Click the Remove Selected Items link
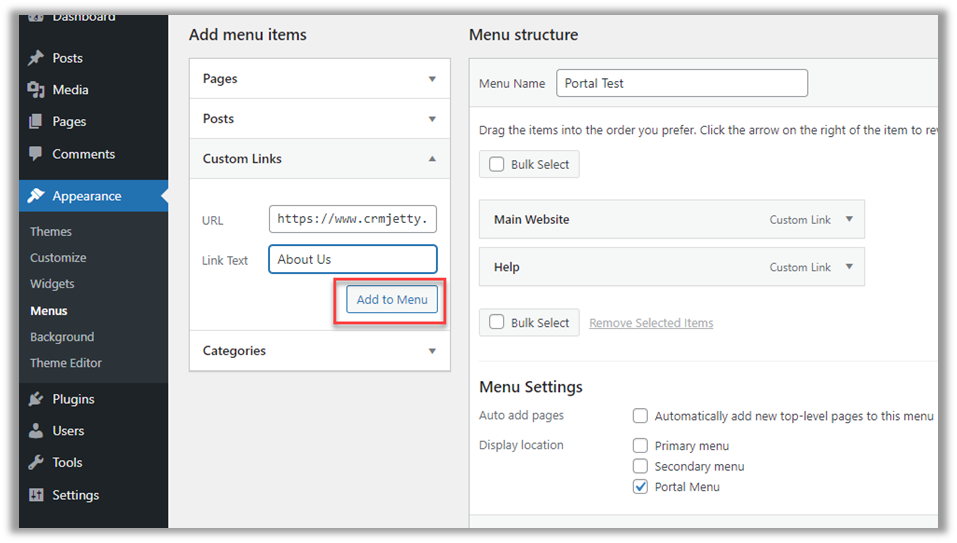Image resolution: width=957 pixels, height=543 pixels. 651,323
